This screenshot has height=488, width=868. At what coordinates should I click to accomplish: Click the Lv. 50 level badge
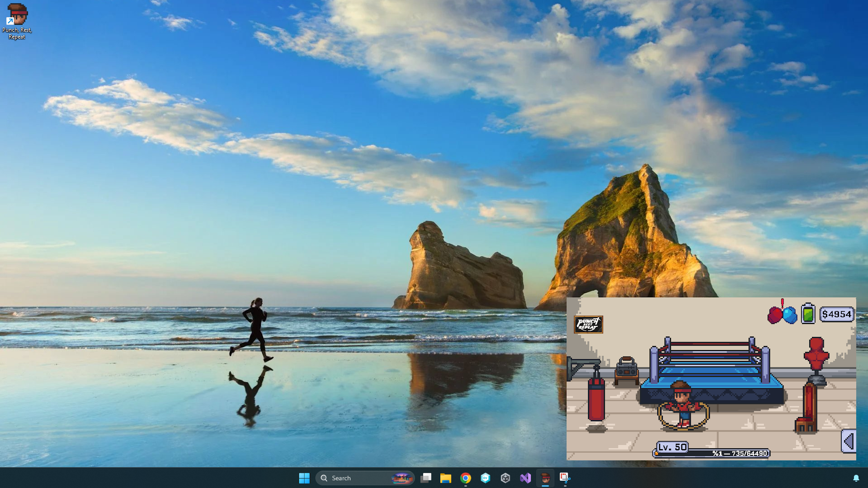click(x=672, y=447)
